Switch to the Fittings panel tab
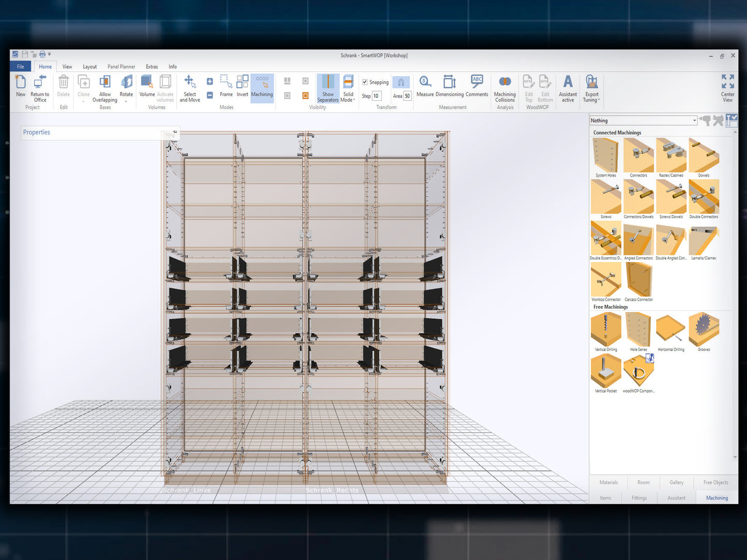 click(639, 498)
